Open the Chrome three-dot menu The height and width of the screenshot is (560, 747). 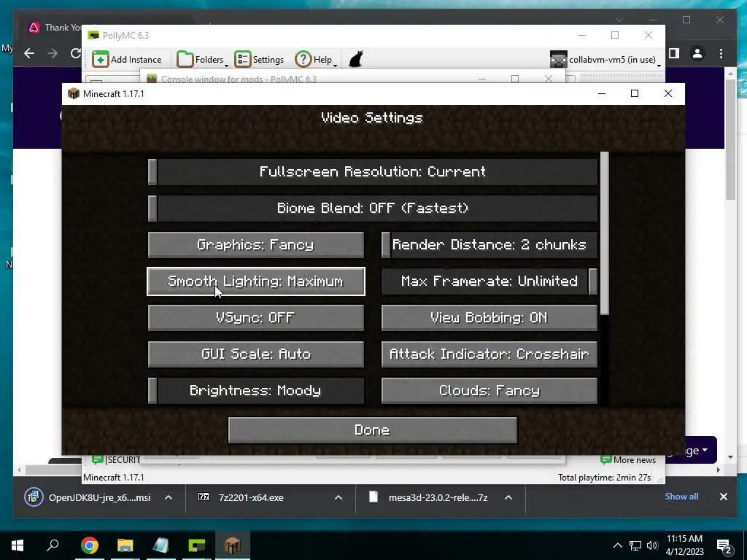coord(721,53)
